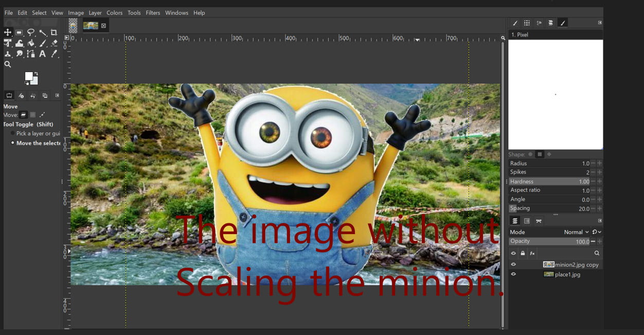Image resolution: width=644 pixels, height=335 pixels.
Task: Open the Edit menu
Action: click(x=22, y=12)
